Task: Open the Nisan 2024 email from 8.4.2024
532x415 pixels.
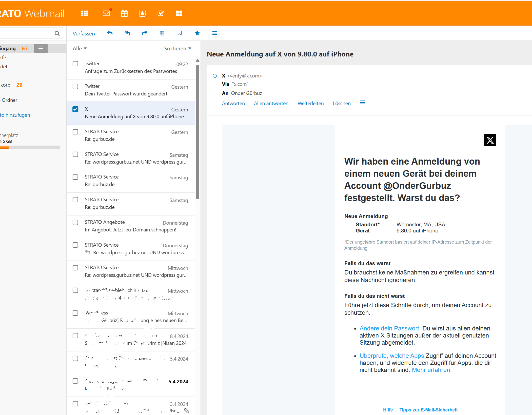Action: (x=131, y=340)
